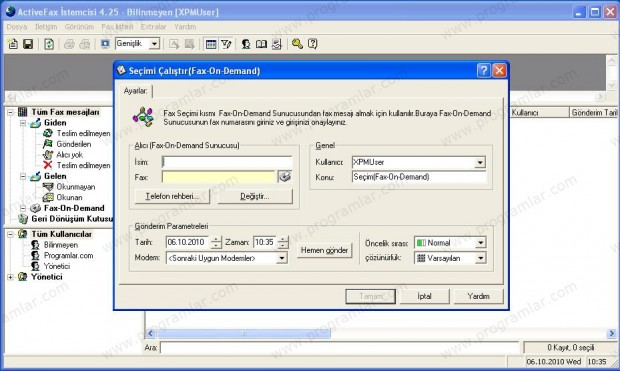
Task: Open the Fax İsteği menu
Action: pos(117,26)
